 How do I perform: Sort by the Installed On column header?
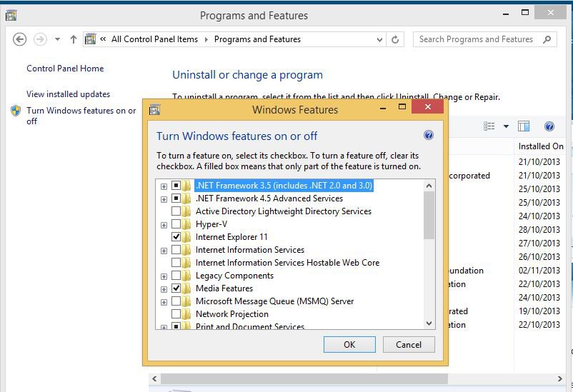pyautogui.click(x=541, y=146)
